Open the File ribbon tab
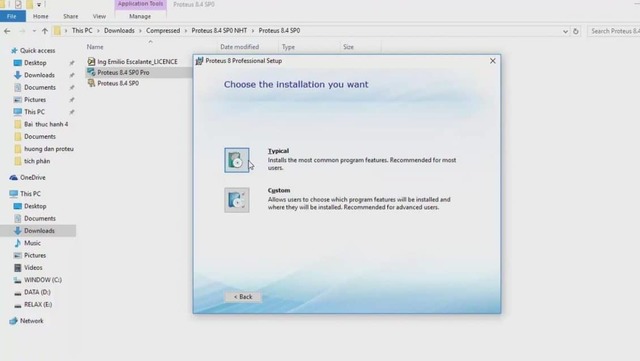This screenshot has height=361, width=640. pyautogui.click(x=12, y=16)
